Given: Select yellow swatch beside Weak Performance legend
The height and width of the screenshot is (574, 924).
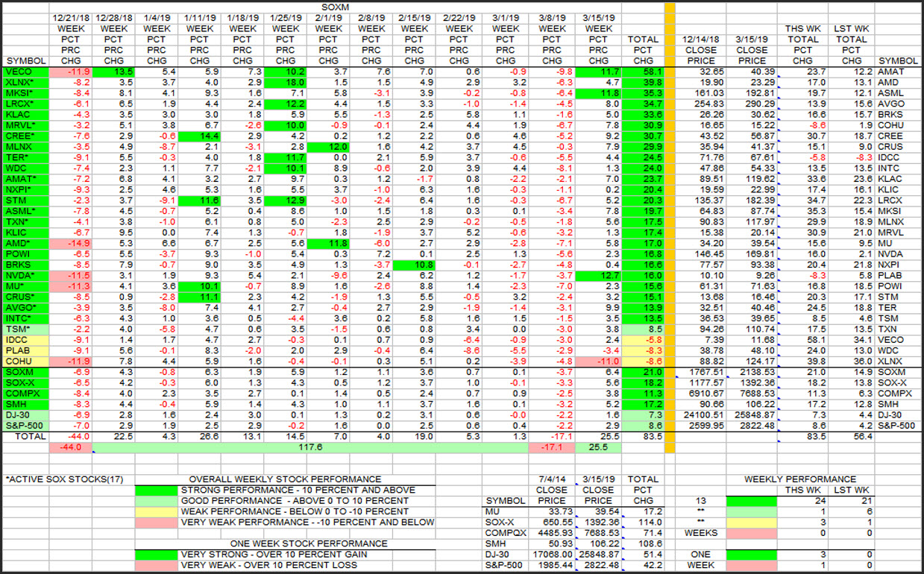Looking at the screenshot, I should [x=157, y=511].
